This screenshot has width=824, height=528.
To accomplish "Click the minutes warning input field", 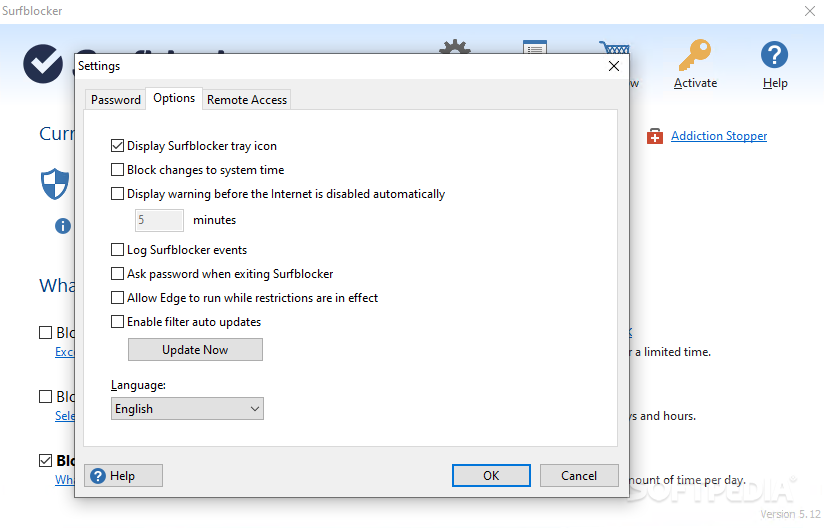I will 159,220.
